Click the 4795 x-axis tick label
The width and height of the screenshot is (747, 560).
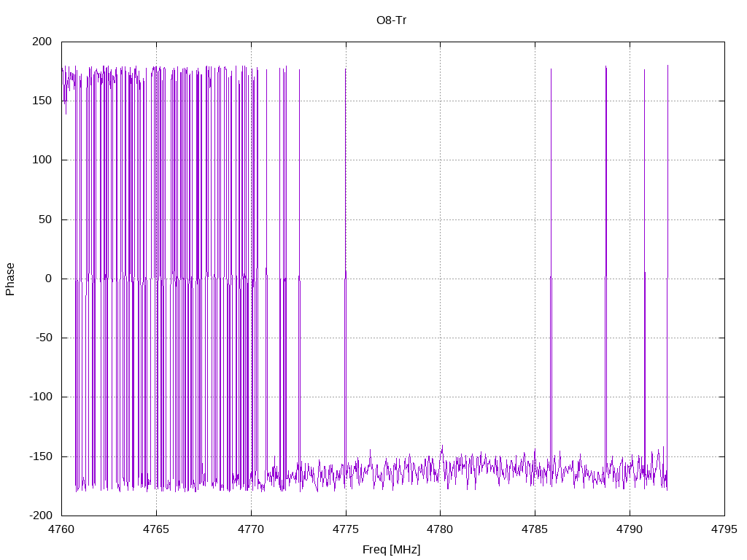coord(724,529)
